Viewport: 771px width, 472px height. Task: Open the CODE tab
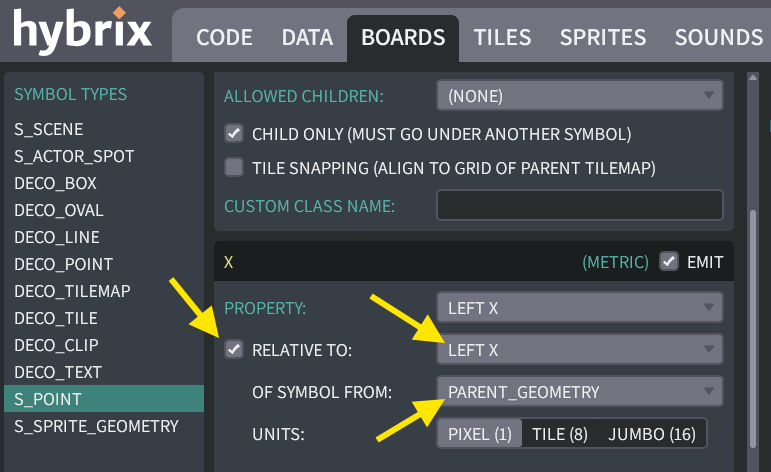tap(224, 38)
